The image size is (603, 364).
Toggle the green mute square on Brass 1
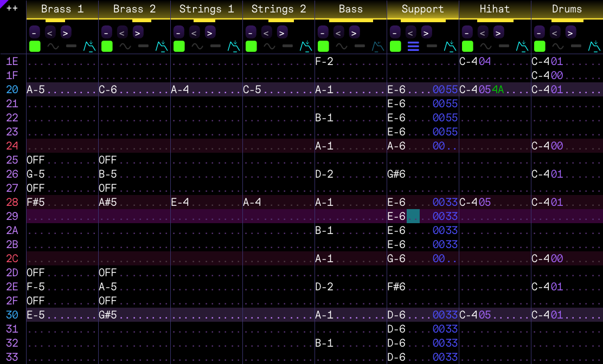pyautogui.click(x=35, y=47)
